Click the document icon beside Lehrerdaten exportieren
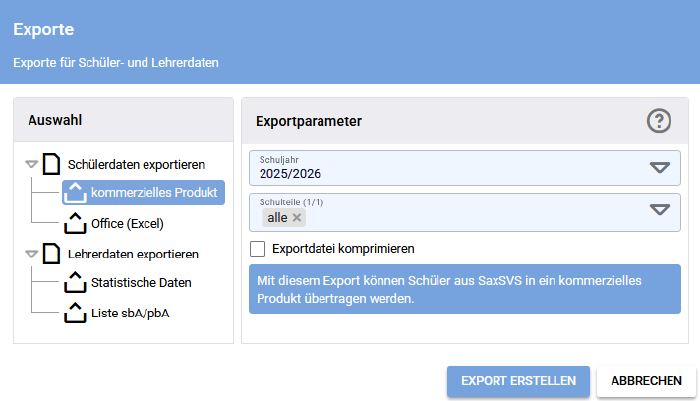Viewport: 700px width, 401px height. coord(51,254)
